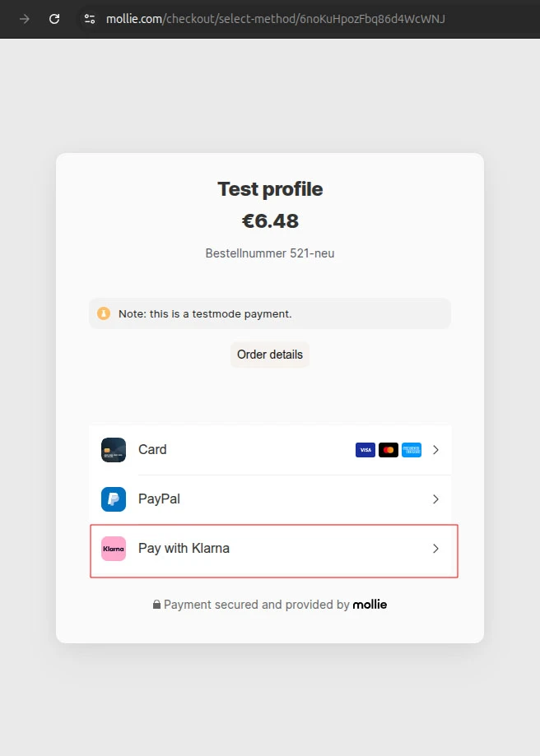
Task: Click the Mastercard logo
Action: (x=389, y=450)
